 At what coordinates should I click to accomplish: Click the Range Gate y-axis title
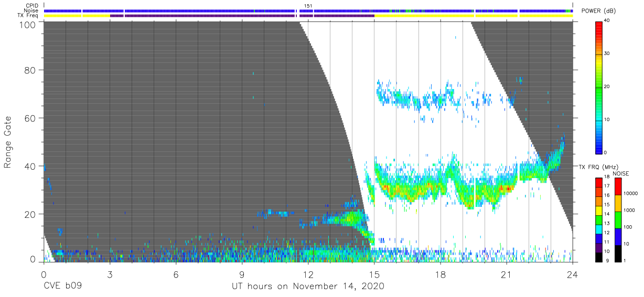(x=8, y=142)
